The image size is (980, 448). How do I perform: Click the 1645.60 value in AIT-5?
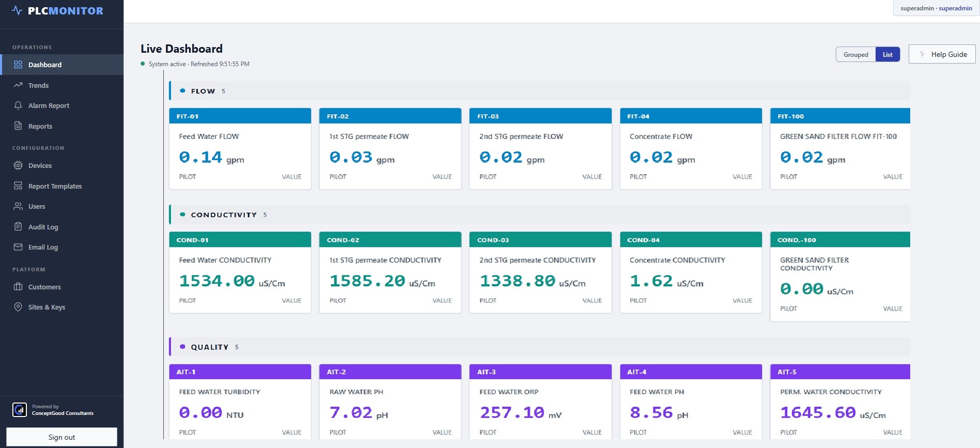(818, 413)
